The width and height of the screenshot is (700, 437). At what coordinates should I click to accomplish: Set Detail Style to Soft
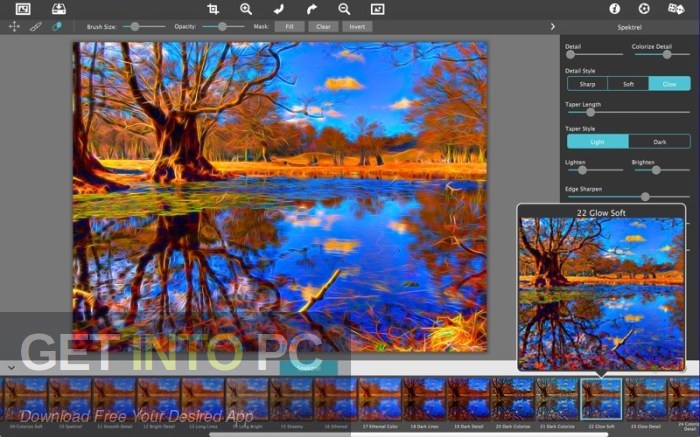coord(628,84)
